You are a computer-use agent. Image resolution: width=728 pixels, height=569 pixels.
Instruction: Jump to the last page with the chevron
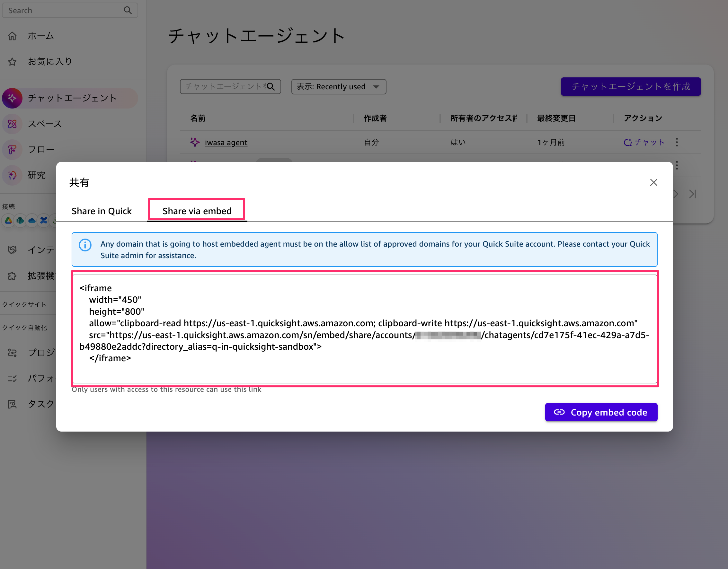693,194
